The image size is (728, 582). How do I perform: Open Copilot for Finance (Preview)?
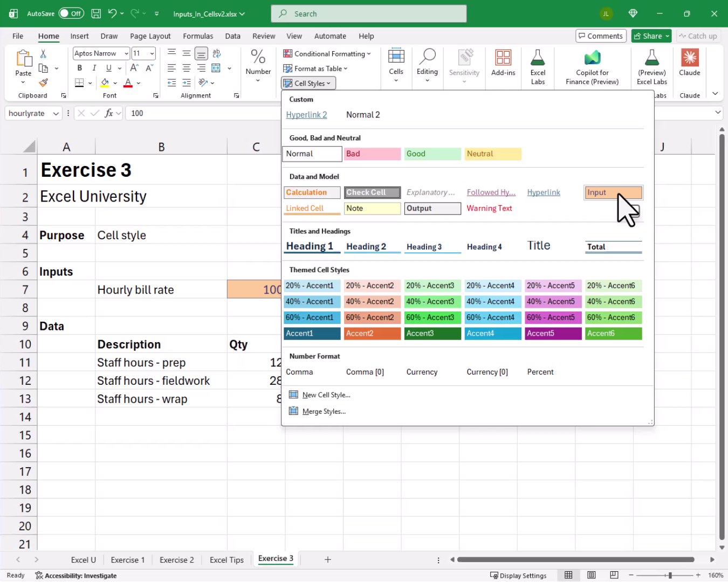592,67
